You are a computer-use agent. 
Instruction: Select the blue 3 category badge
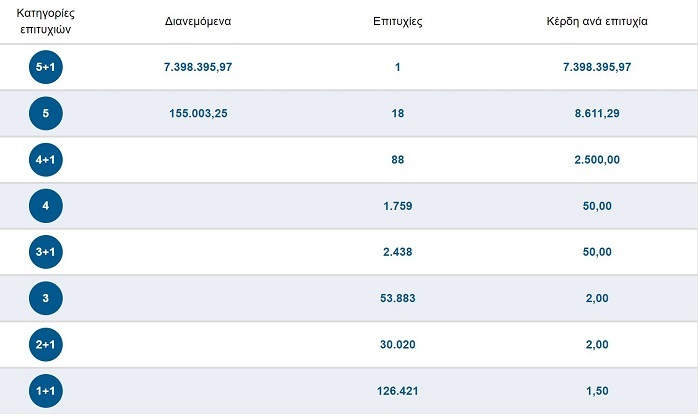click(46, 298)
